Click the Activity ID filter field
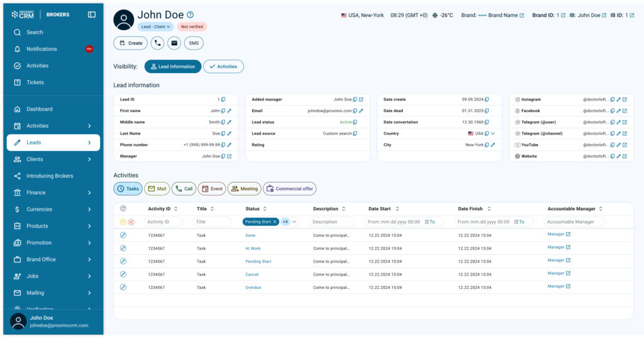Viewport: 644px width, 338px height. [x=163, y=222]
